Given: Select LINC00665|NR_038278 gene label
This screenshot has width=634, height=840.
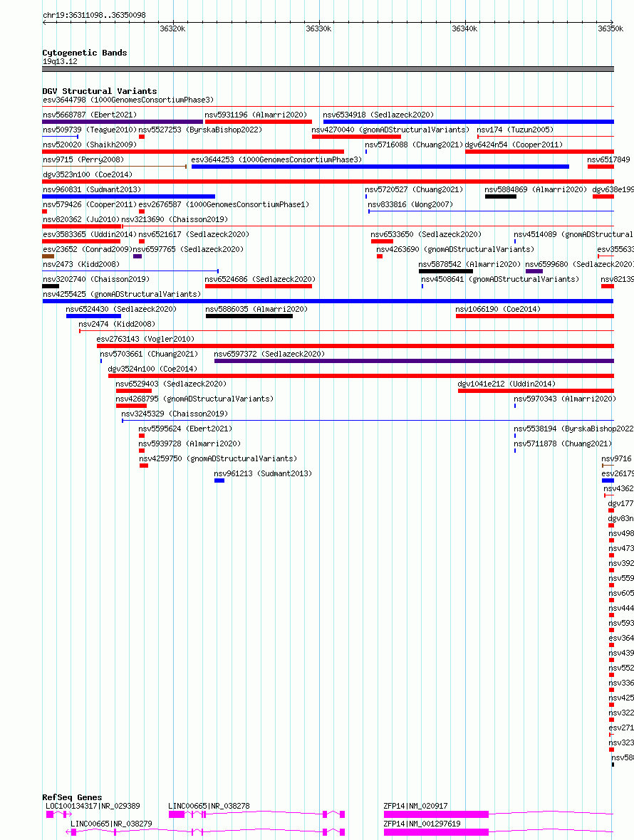Looking at the screenshot, I should coord(209,807).
